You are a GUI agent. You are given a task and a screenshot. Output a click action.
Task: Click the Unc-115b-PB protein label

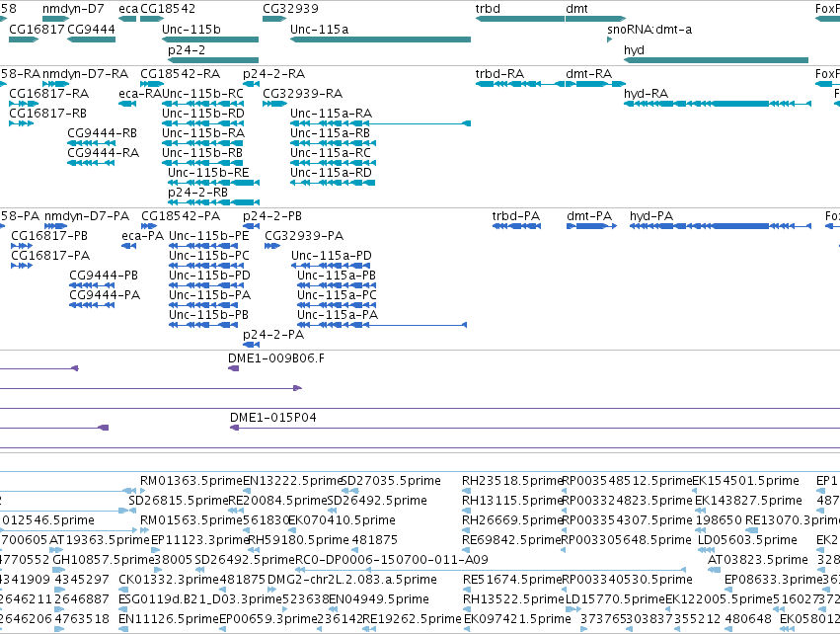pos(208,315)
